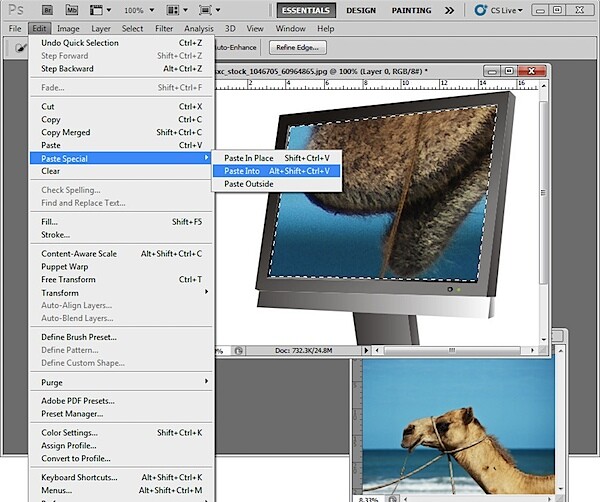The height and width of the screenshot is (502, 600).
Task: Expand the Transform submenu
Action: pyautogui.click(x=121, y=293)
